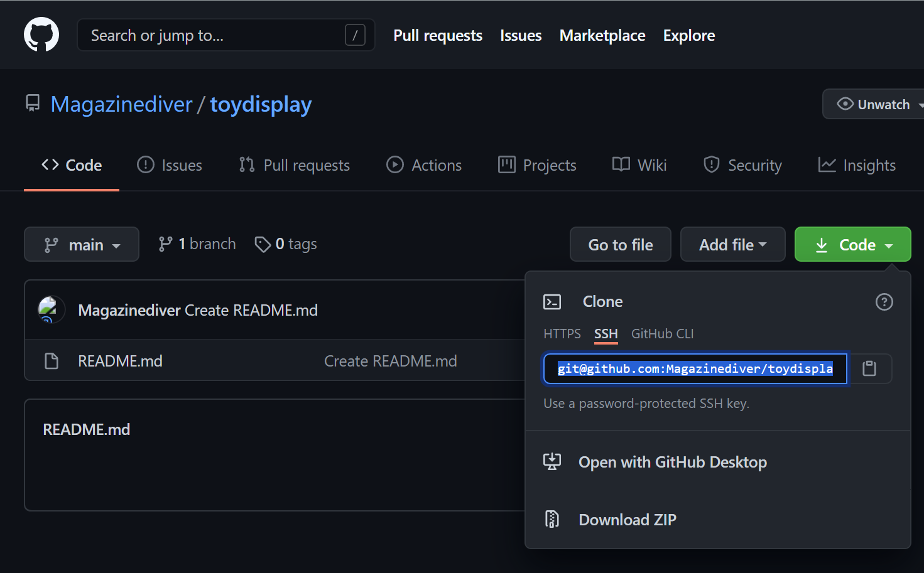Click the README.md file icon
Viewport: 924px width, 573px height.
(52, 361)
